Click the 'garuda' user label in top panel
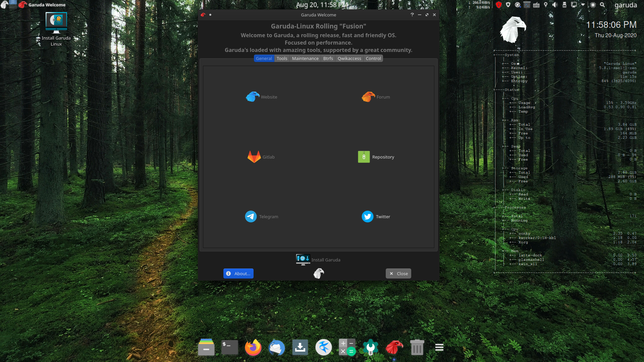The height and width of the screenshot is (362, 644). click(x=626, y=5)
